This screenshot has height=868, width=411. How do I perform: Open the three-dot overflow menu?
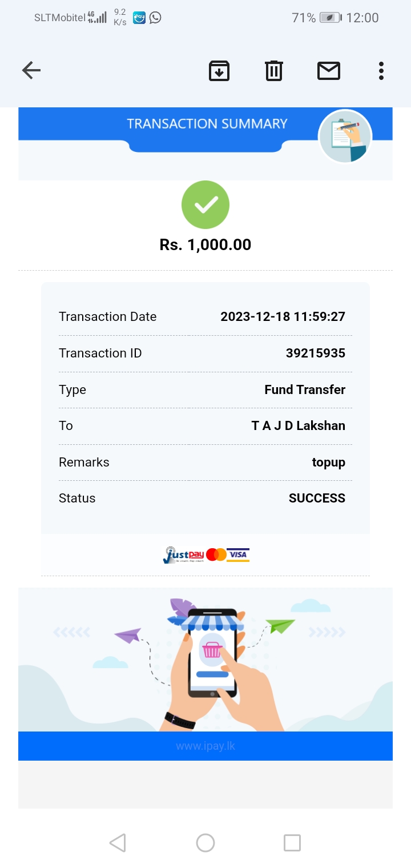381,71
